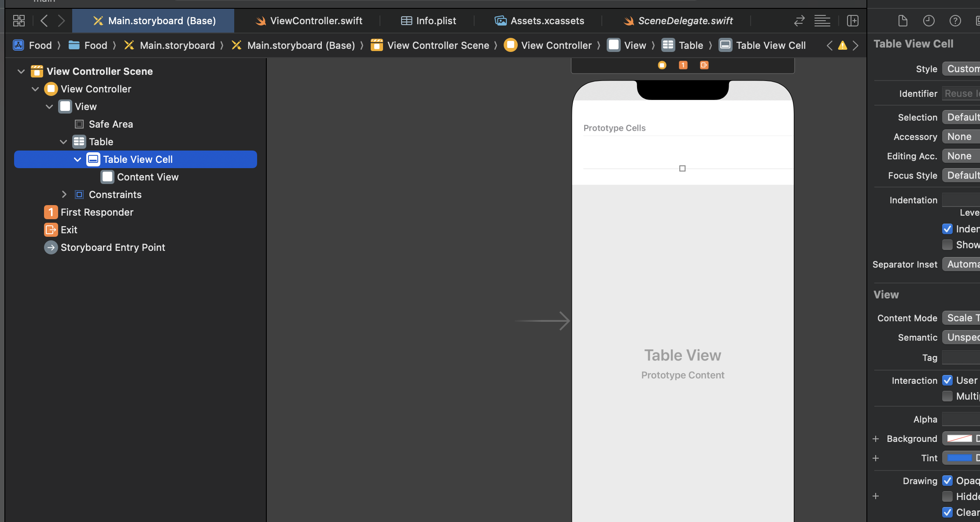Image resolution: width=980 pixels, height=522 pixels.
Task: Click the Tag value field
Action: coord(961,357)
